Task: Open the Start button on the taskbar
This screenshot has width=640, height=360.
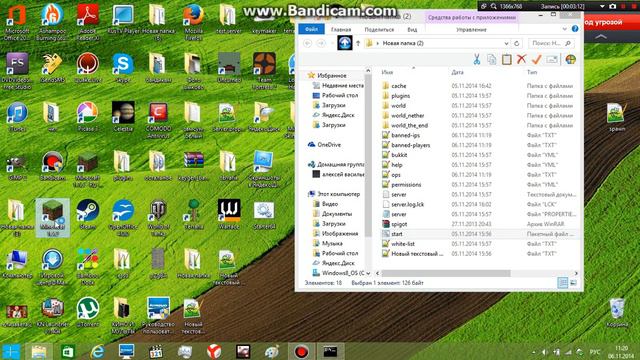Action: point(11,351)
